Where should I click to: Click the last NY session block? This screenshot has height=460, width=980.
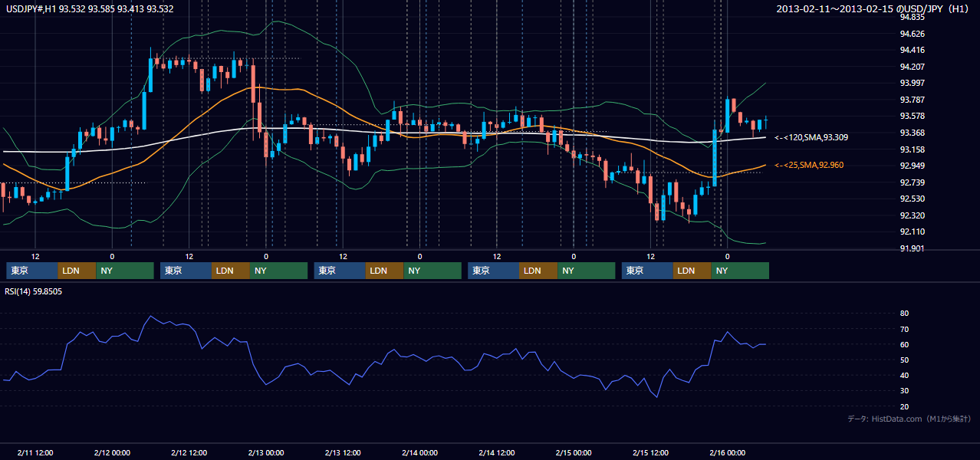740,271
